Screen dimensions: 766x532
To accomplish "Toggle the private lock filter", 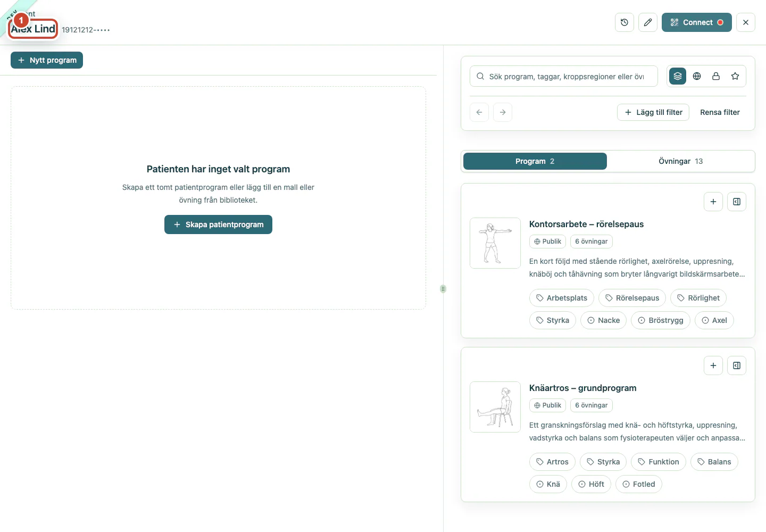I will point(716,76).
